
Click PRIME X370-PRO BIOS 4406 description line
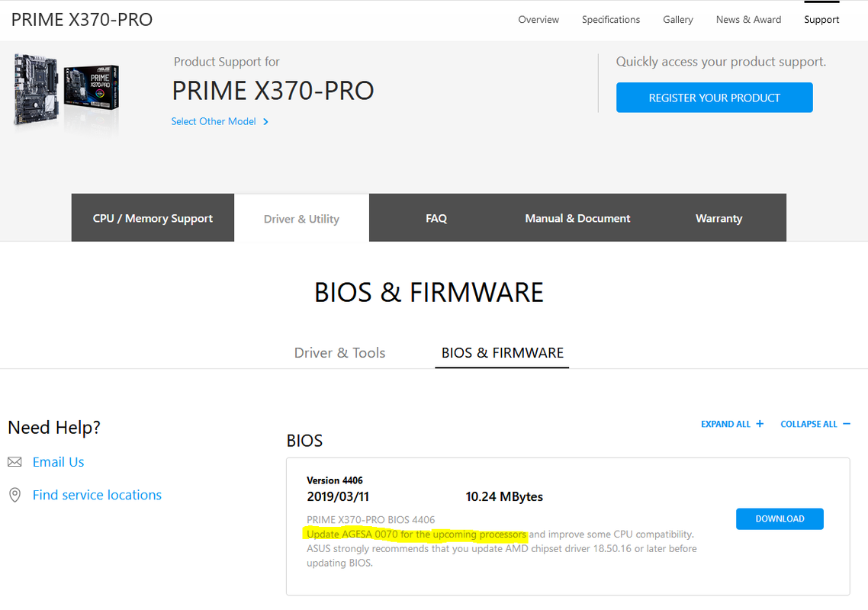tap(371, 520)
